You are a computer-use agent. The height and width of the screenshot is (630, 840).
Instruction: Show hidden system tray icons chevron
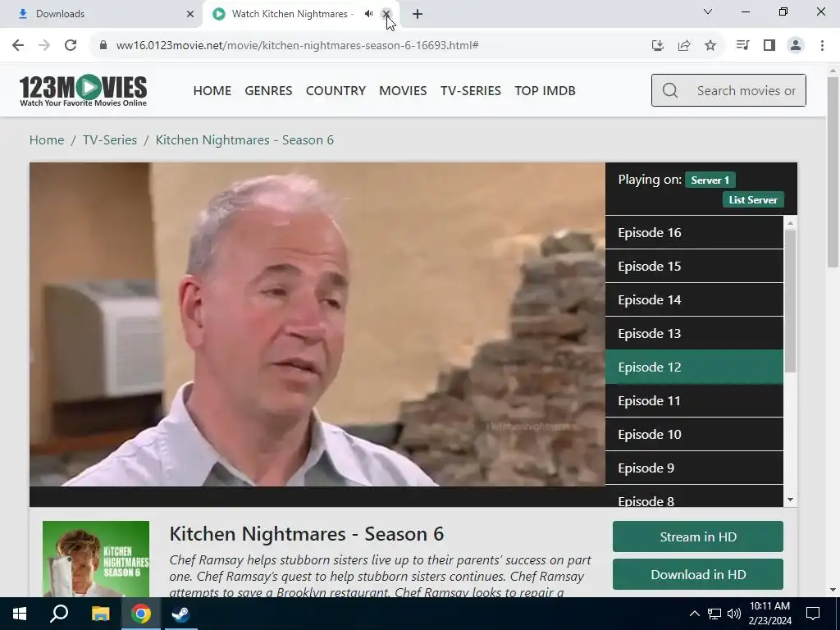point(694,614)
